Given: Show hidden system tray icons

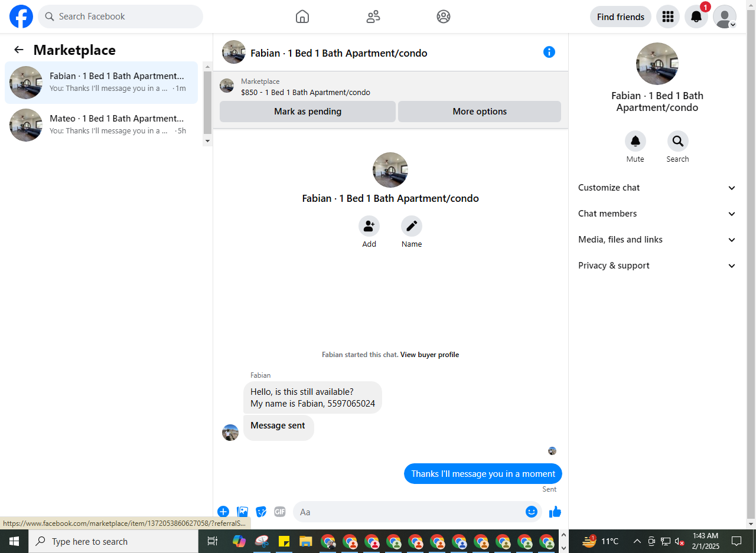Looking at the screenshot, I should coord(637,541).
